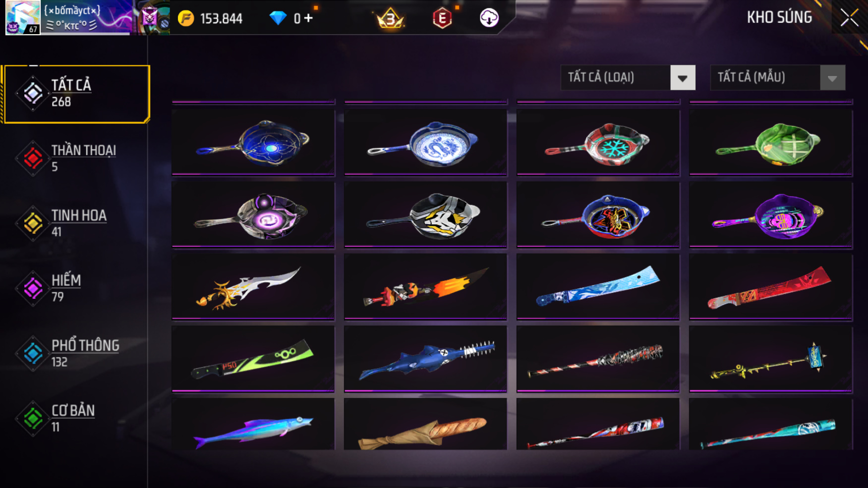Click the plus sign to add diamonds
Image resolution: width=868 pixels, height=488 pixels.
tap(308, 18)
